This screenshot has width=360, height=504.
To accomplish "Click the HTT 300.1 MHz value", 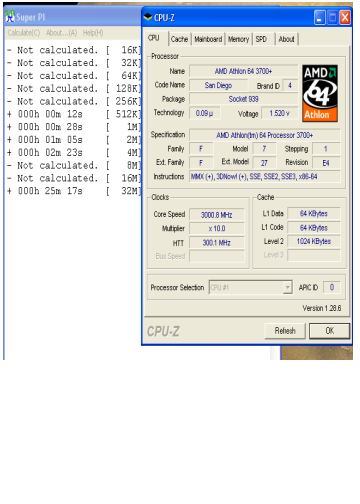I will (216, 243).
